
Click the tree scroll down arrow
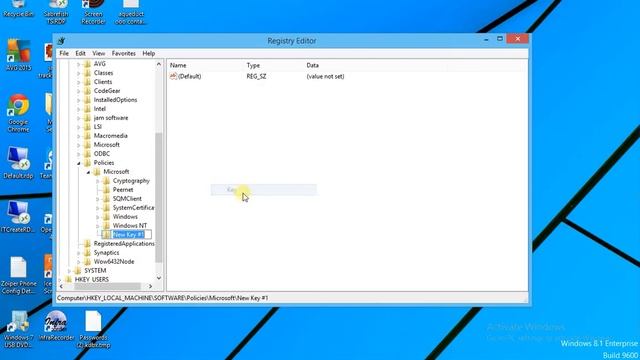pyautogui.click(x=159, y=278)
